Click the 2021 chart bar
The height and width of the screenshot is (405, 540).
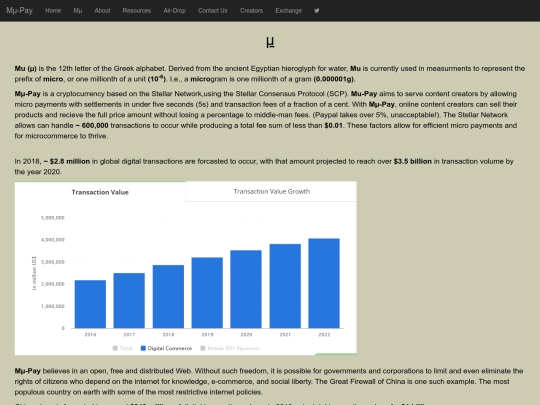click(x=285, y=286)
